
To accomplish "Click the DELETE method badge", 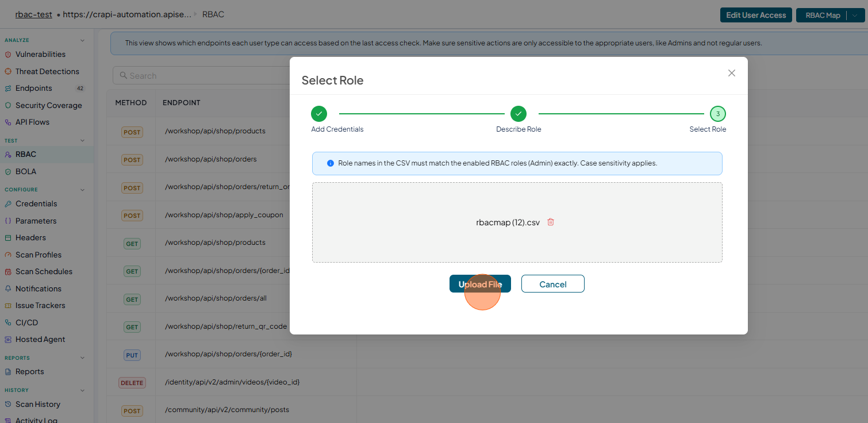I will tap(132, 383).
